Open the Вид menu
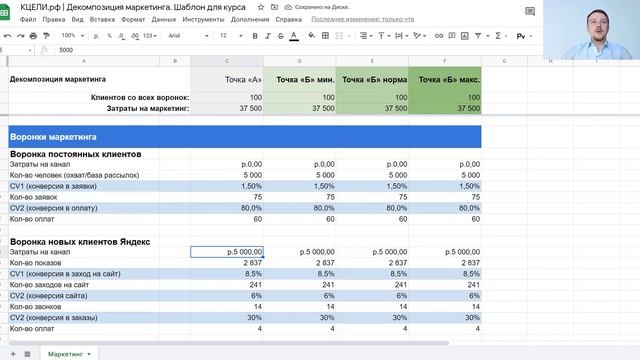The height and width of the screenshot is (360, 640). click(x=77, y=19)
